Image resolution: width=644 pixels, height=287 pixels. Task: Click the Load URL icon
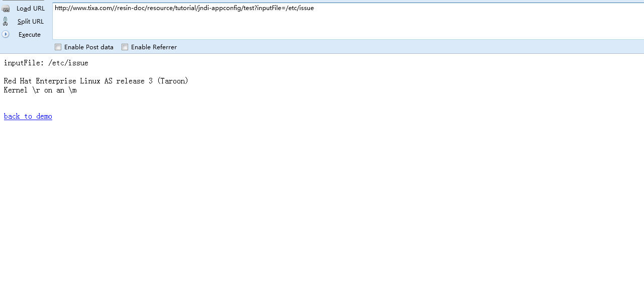[6, 9]
